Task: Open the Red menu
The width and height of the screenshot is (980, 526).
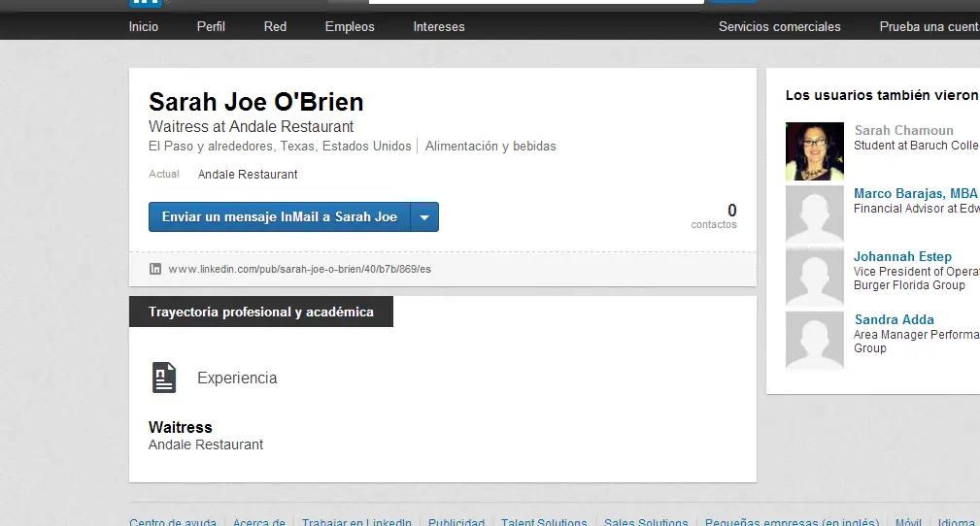Action: pos(275,26)
